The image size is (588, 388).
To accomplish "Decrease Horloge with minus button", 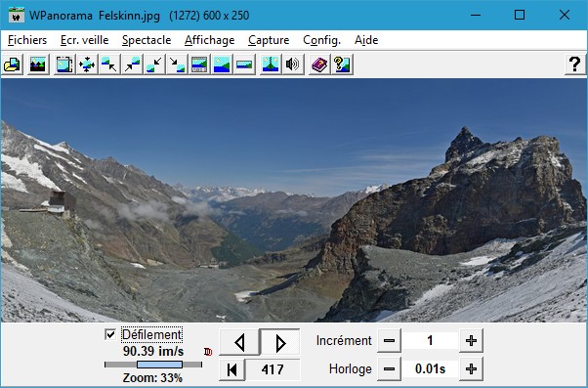I will point(389,369).
